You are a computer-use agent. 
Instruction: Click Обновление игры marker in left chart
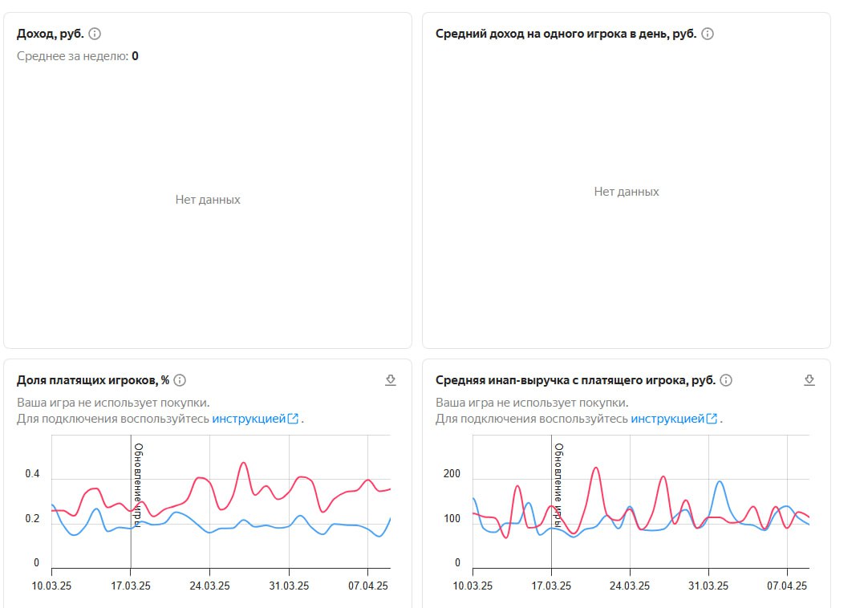pos(137,484)
